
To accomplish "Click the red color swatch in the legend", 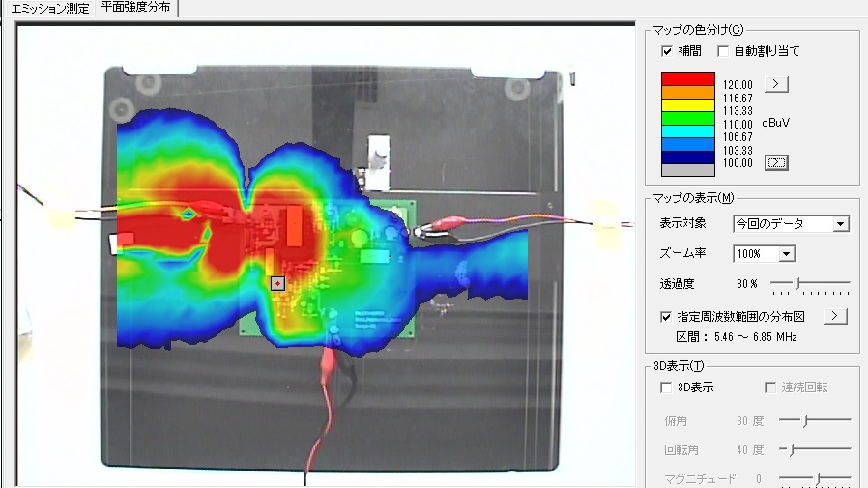I will click(x=687, y=79).
